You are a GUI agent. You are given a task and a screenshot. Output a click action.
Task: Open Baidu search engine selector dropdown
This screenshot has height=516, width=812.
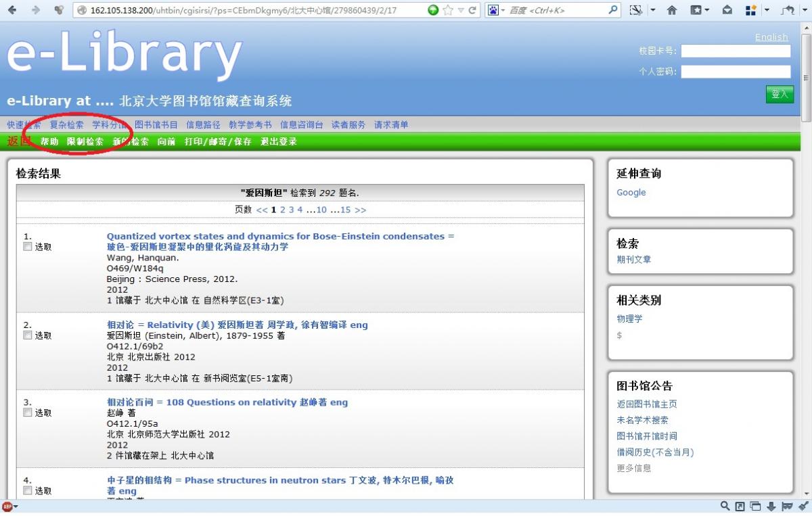503,10
